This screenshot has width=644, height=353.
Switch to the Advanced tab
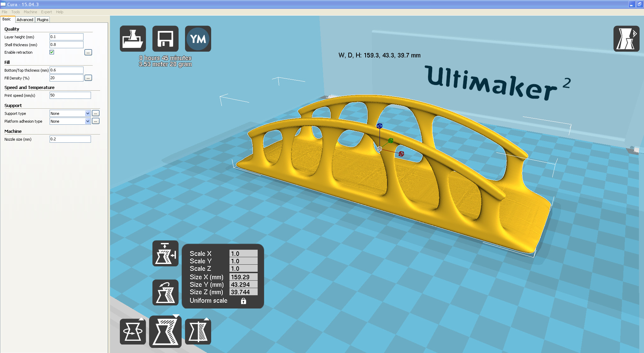25,20
